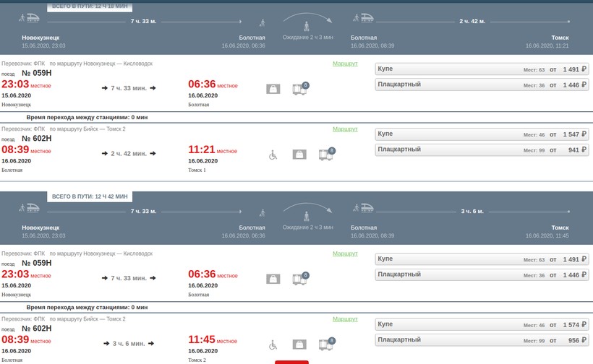Click luggage cart icon for 059Н in 12 ч 42 мин trip
The image size is (593, 364).
point(299,279)
